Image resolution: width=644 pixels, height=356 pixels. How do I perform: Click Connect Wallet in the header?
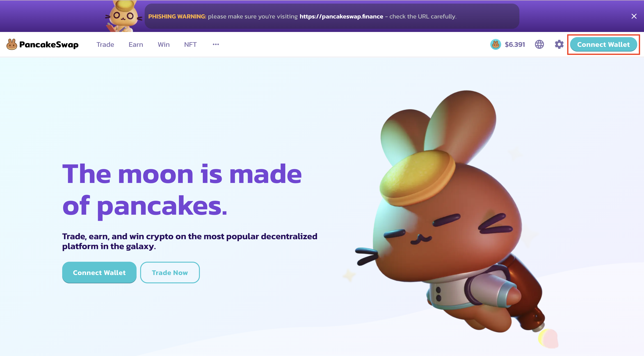(x=603, y=44)
